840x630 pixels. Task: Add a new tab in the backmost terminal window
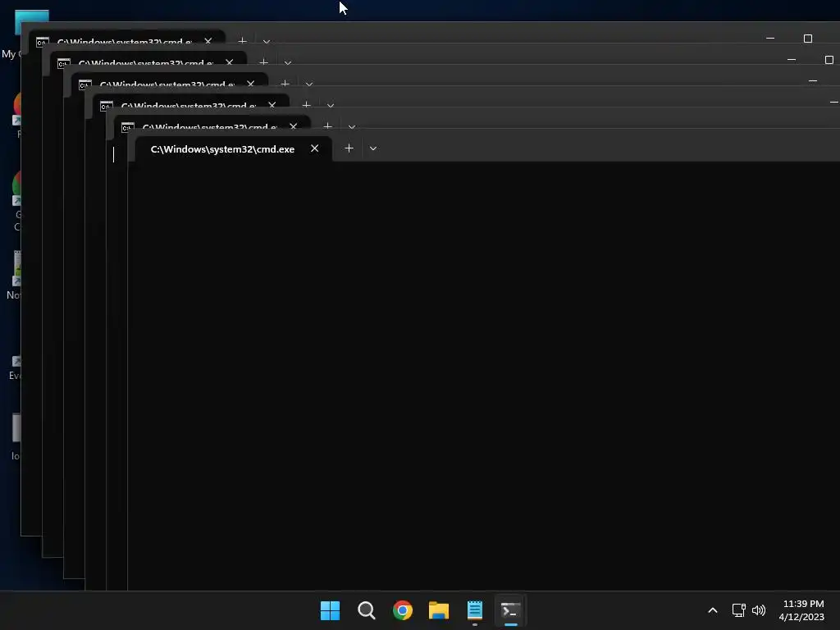[x=242, y=41]
